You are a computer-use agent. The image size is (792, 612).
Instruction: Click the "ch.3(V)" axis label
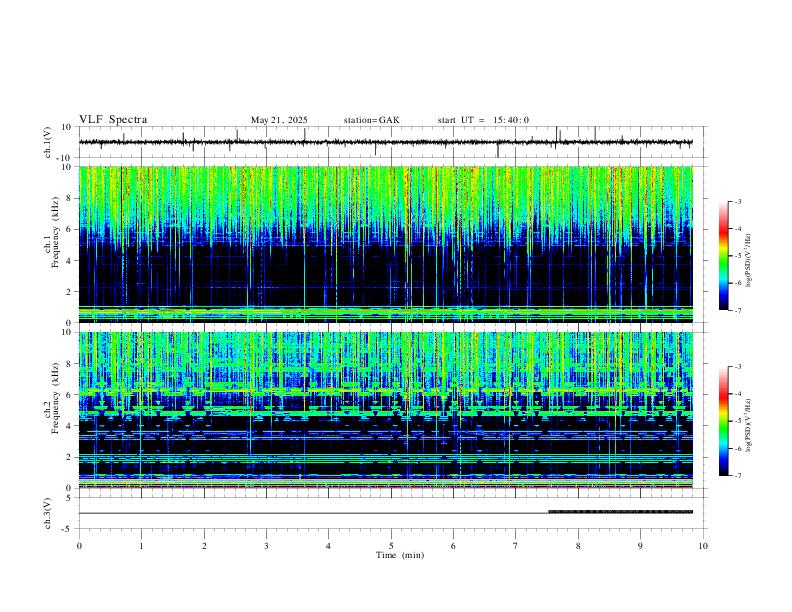[48, 514]
